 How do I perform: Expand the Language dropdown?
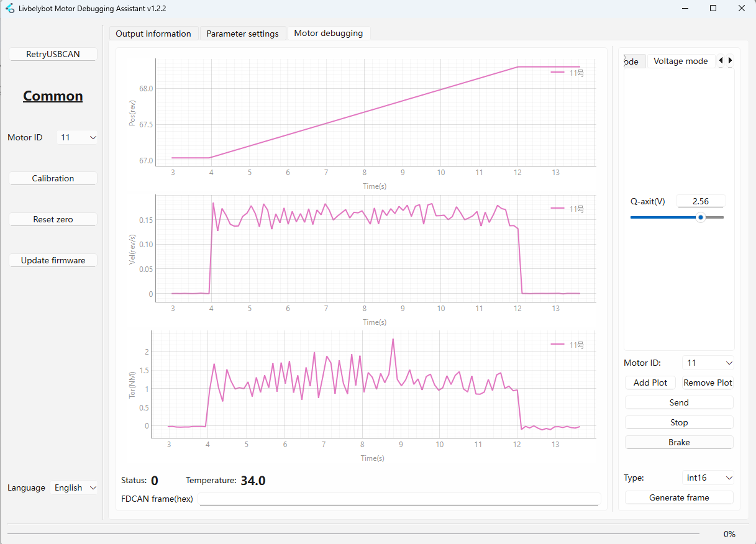coord(74,487)
